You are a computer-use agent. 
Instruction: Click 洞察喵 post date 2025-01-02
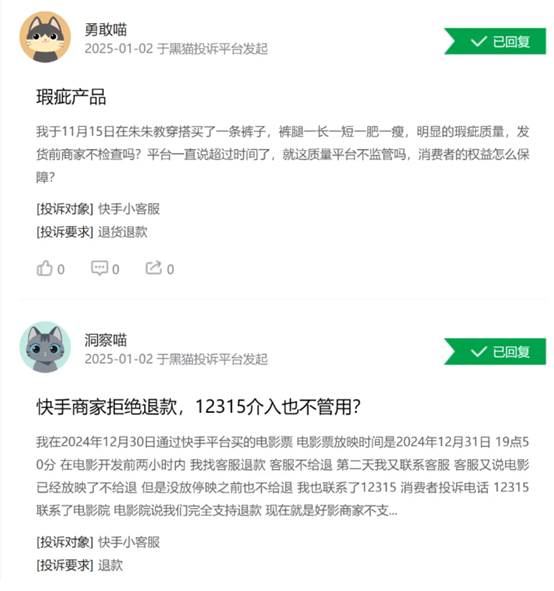(x=119, y=359)
